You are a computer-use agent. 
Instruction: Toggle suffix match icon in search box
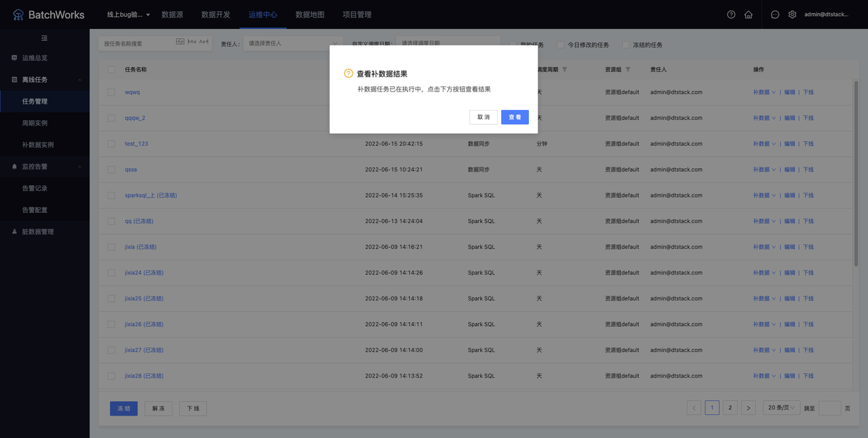tap(203, 41)
